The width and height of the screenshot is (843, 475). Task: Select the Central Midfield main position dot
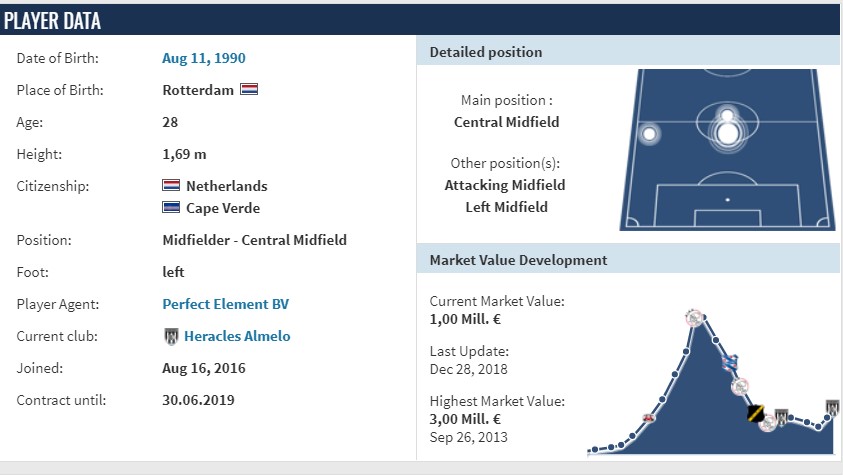tap(727, 134)
